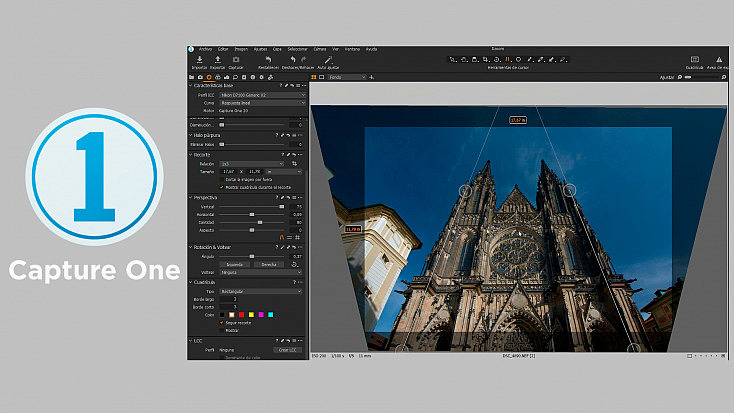Open the Voltear dropdown
This screenshot has height=413, width=734.
[x=260, y=273]
